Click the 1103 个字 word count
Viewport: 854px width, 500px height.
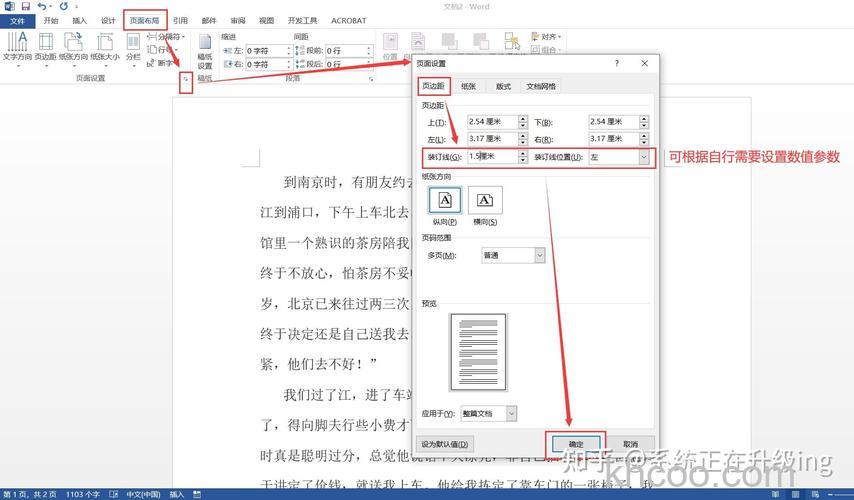click(x=83, y=494)
